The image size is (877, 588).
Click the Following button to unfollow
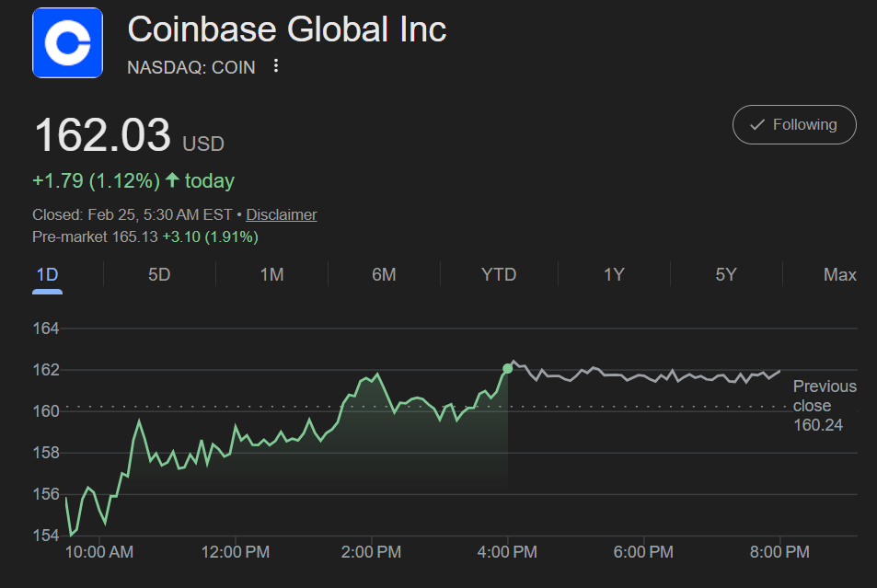click(x=793, y=123)
